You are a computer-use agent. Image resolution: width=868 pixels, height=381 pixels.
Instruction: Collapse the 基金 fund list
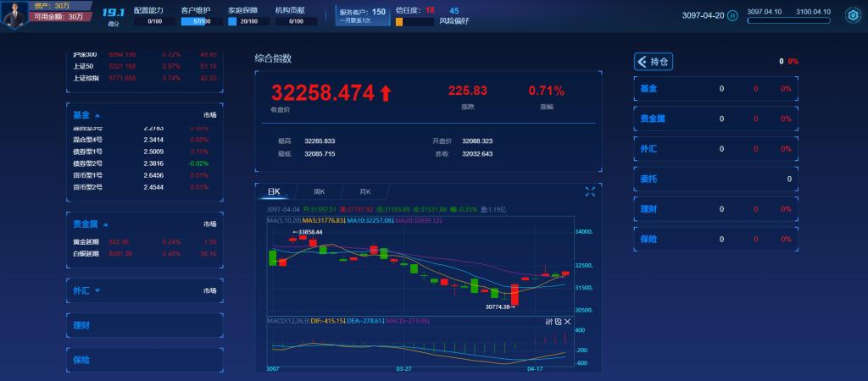(97, 115)
